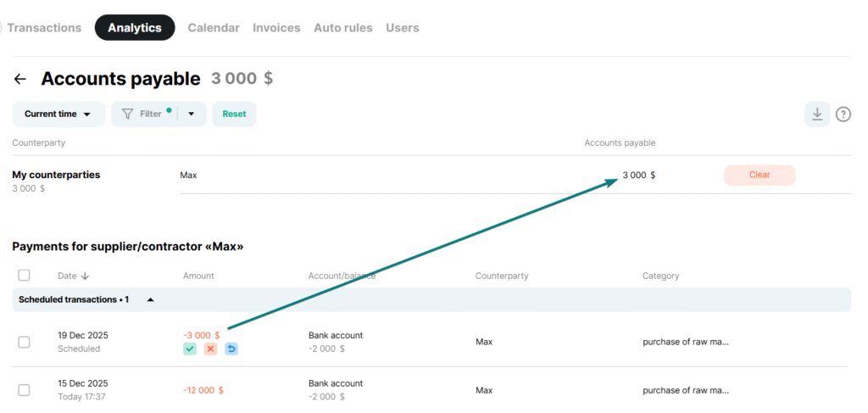Click the blue reschedule arrow icon
868x413 pixels.
coord(231,349)
